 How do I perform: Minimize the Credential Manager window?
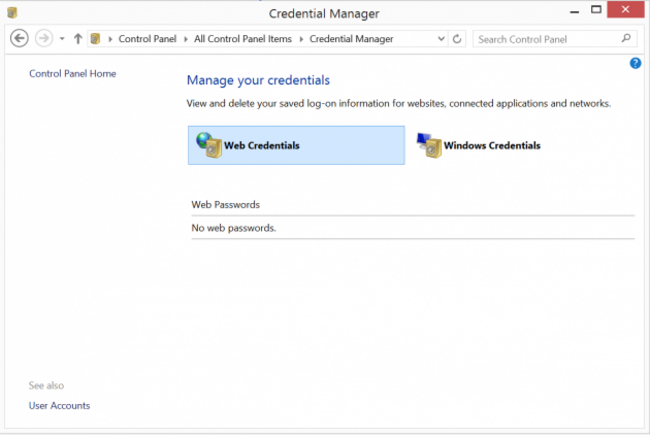click(x=575, y=11)
